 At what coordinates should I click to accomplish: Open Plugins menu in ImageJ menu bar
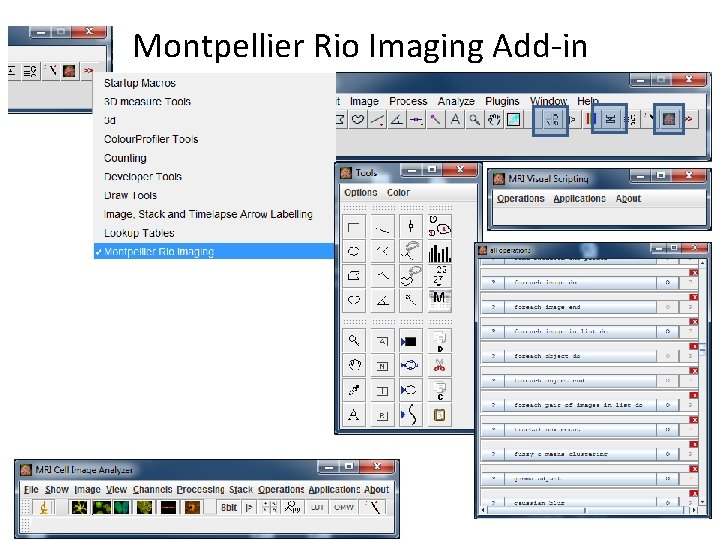tap(502, 101)
